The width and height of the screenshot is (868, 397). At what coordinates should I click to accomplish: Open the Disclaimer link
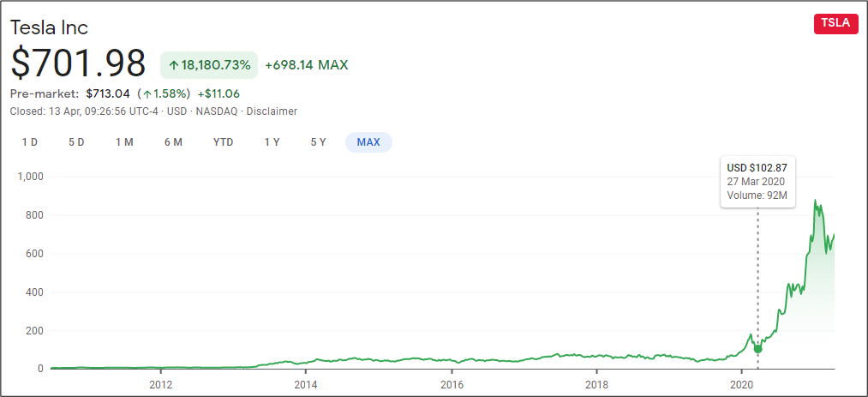(272, 111)
